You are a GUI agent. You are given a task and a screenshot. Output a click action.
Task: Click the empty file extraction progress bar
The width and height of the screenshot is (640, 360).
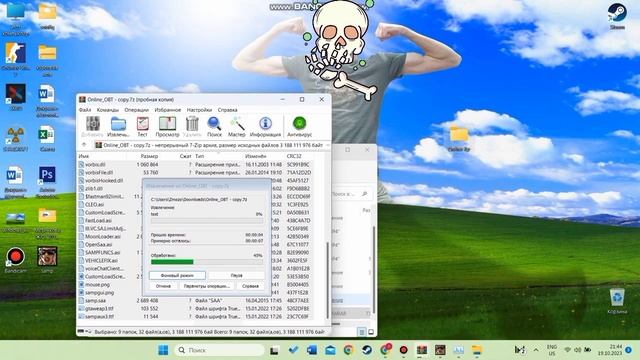[x=207, y=220]
